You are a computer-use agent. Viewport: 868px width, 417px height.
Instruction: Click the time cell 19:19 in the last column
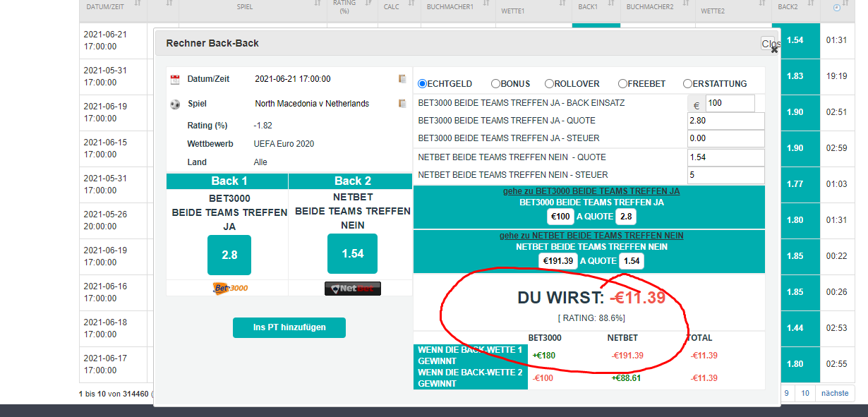click(x=836, y=76)
